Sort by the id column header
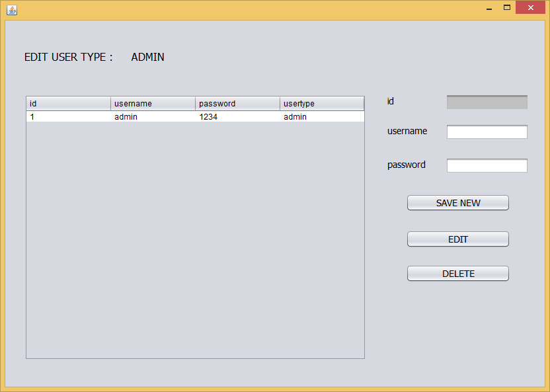 point(68,104)
